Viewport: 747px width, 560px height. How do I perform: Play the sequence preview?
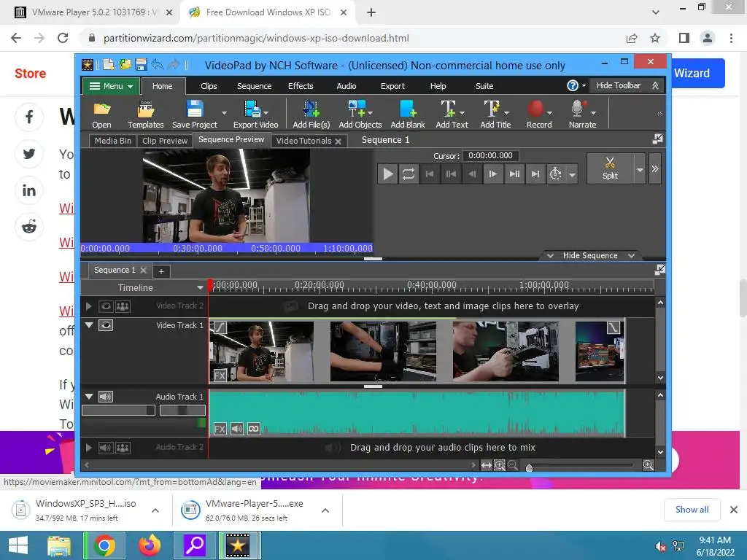click(388, 174)
